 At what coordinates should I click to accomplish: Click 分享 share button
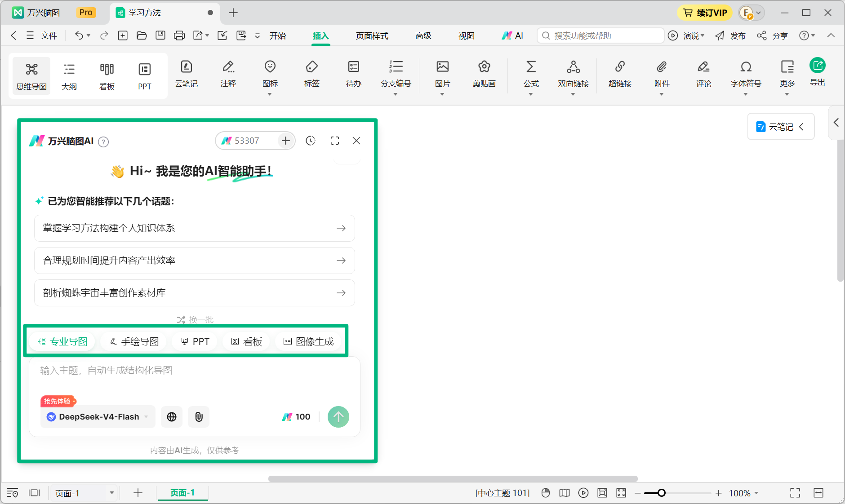772,35
